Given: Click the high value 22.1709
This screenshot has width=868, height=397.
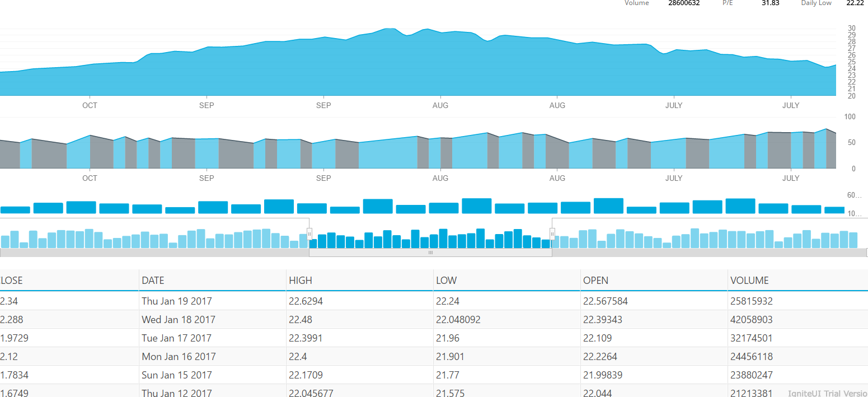Looking at the screenshot, I should [306, 375].
